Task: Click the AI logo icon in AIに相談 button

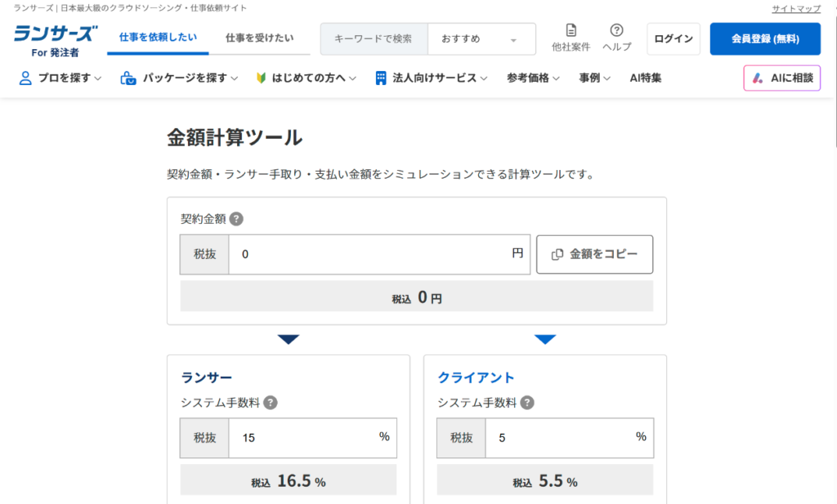Action: [758, 78]
